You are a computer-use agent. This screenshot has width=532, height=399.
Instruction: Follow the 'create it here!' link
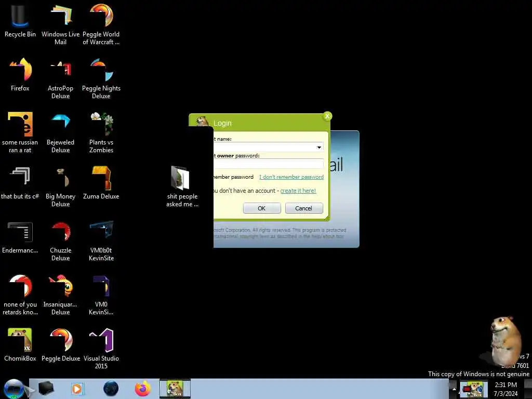298,191
